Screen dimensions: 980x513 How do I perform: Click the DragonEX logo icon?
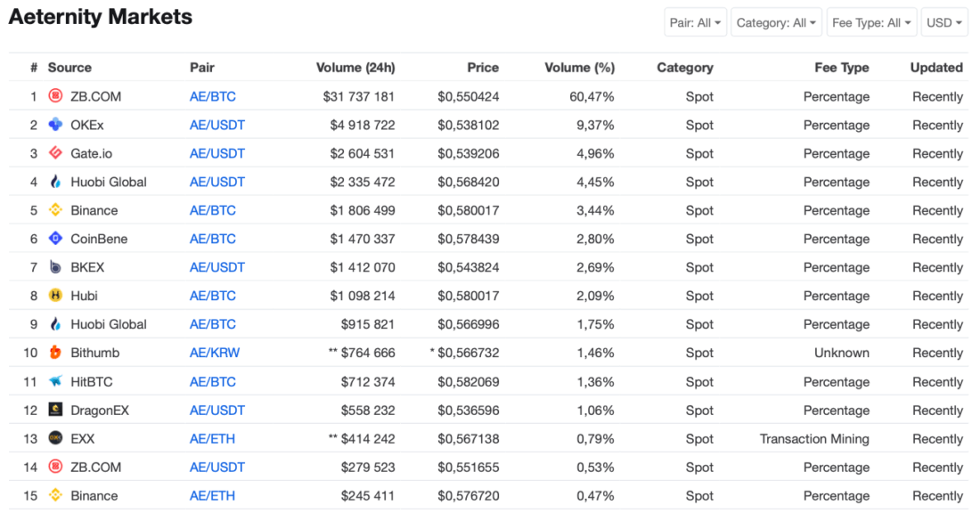click(55, 410)
